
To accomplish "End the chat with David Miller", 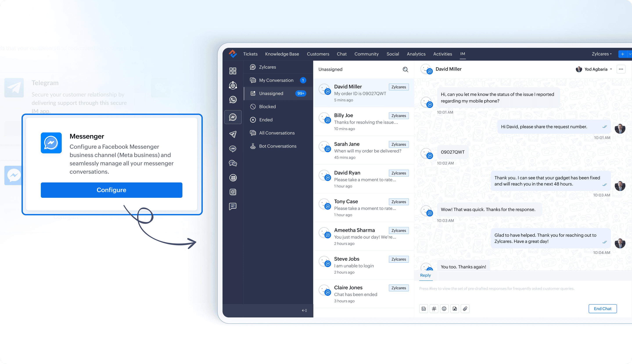I will click(x=602, y=309).
